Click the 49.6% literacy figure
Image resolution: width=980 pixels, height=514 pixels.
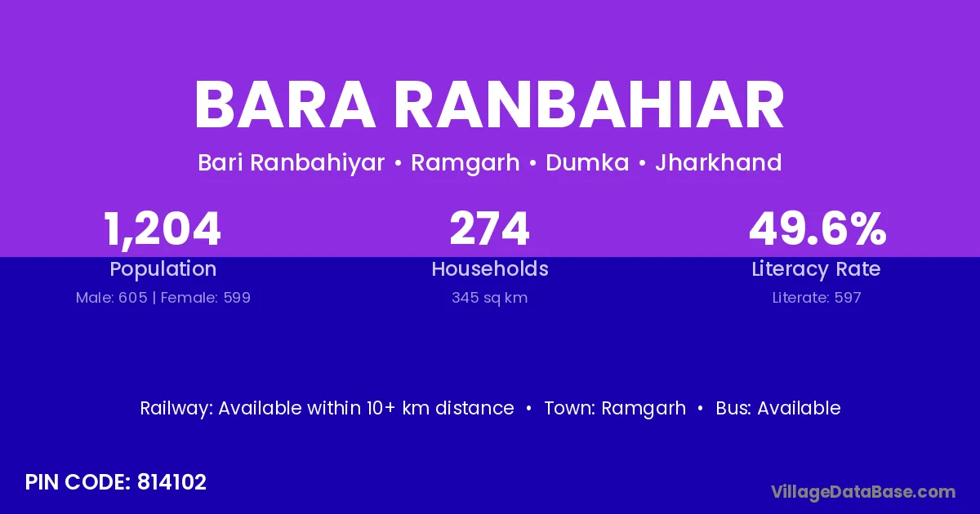[817, 229]
